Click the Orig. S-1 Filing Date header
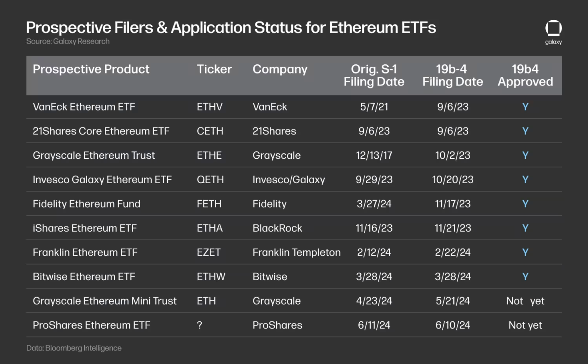This screenshot has height=364, width=588. 374,76
